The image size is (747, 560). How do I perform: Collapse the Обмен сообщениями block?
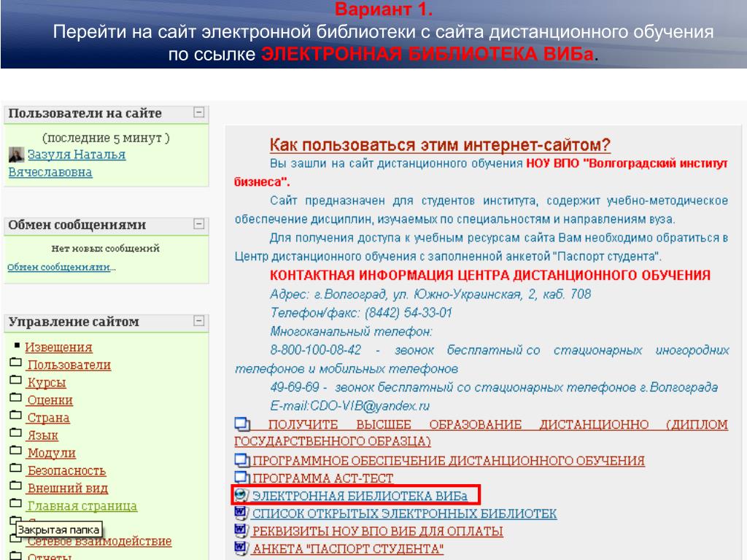[x=199, y=224]
